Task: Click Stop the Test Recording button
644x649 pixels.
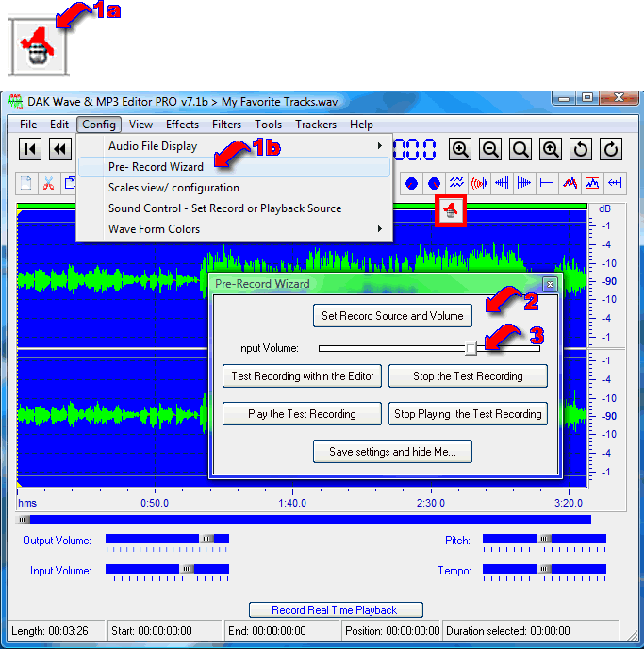Action: 468,376
